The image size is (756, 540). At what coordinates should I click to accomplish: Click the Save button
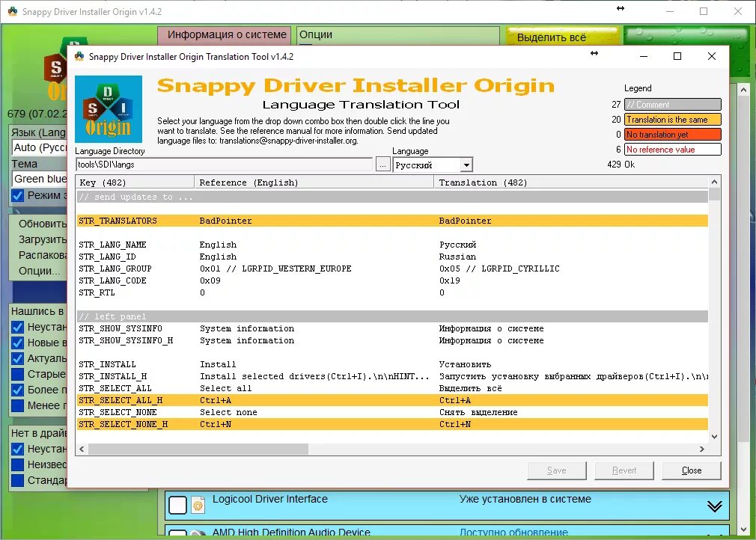tap(557, 470)
